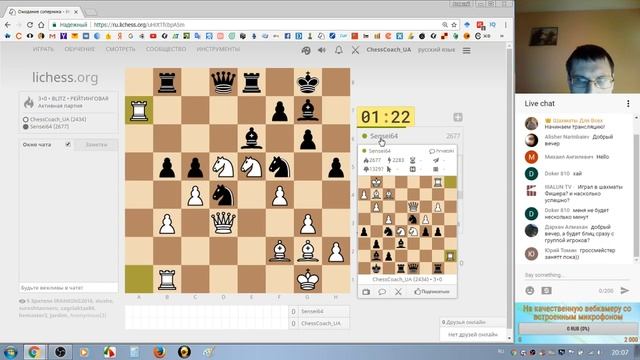
Task: Open the ИНСТРУМЕНТЫ menu
Action: (x=218, y=49)
